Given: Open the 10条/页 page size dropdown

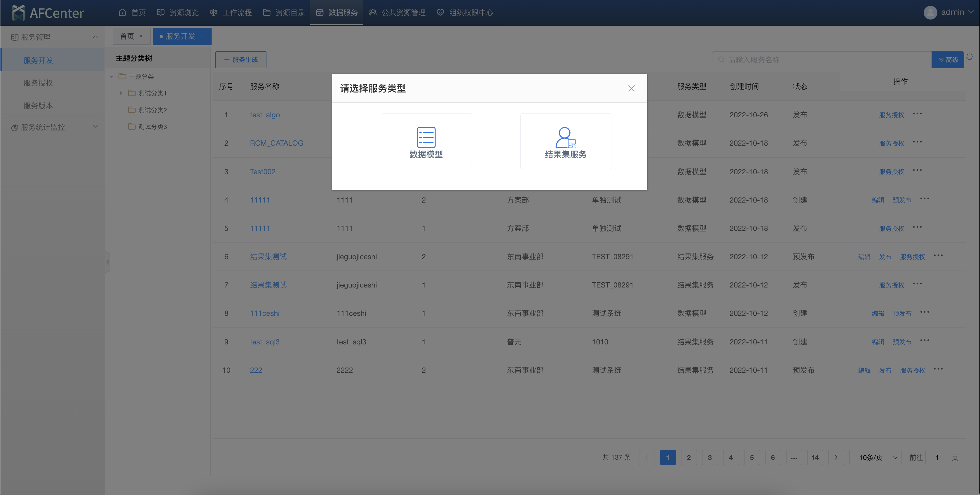Looking at the screenshot, I should [876, 458].
